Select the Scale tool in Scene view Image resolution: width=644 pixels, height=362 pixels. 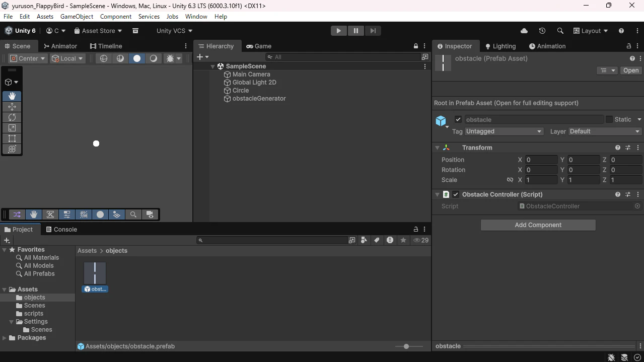coord(12,128)
